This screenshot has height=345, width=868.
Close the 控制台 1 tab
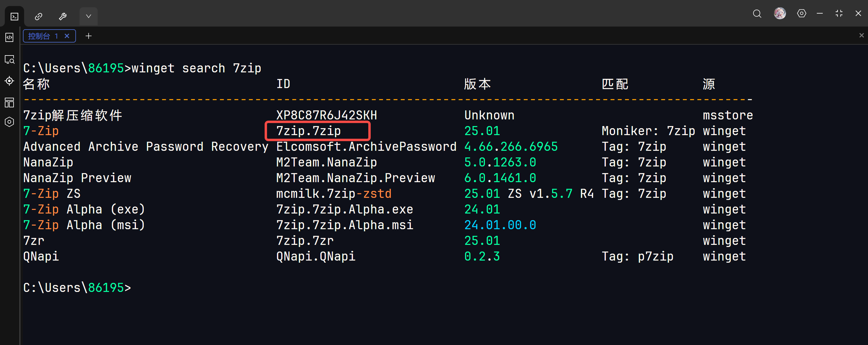67,36
